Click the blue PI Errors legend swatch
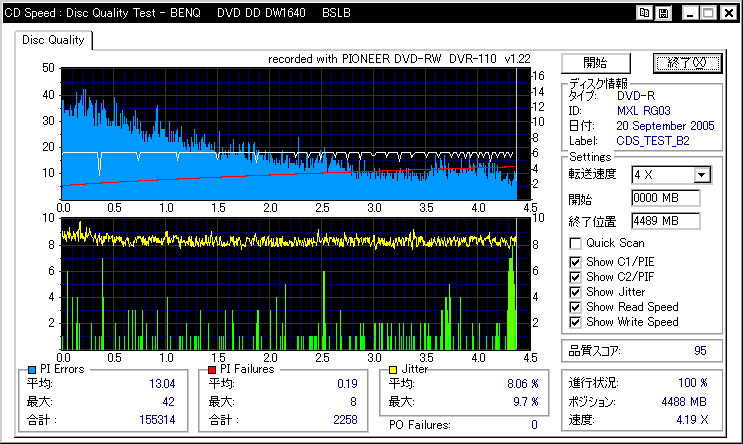This screenshot has width=743, height=444. [32, 370]
